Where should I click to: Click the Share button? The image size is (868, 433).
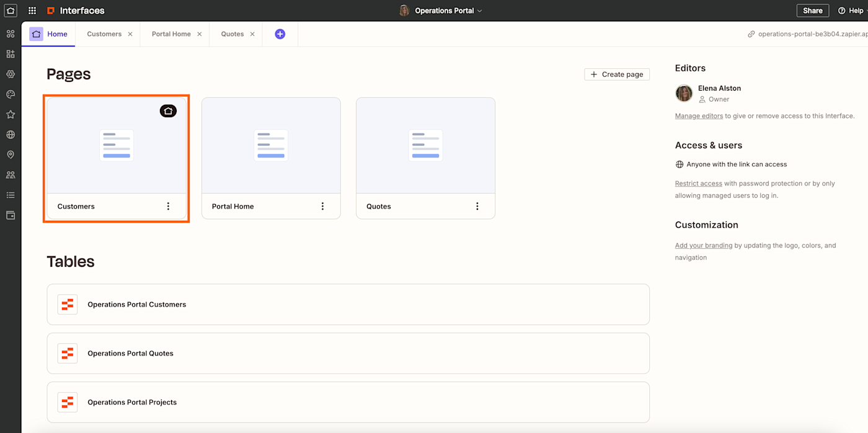(813, 11)
